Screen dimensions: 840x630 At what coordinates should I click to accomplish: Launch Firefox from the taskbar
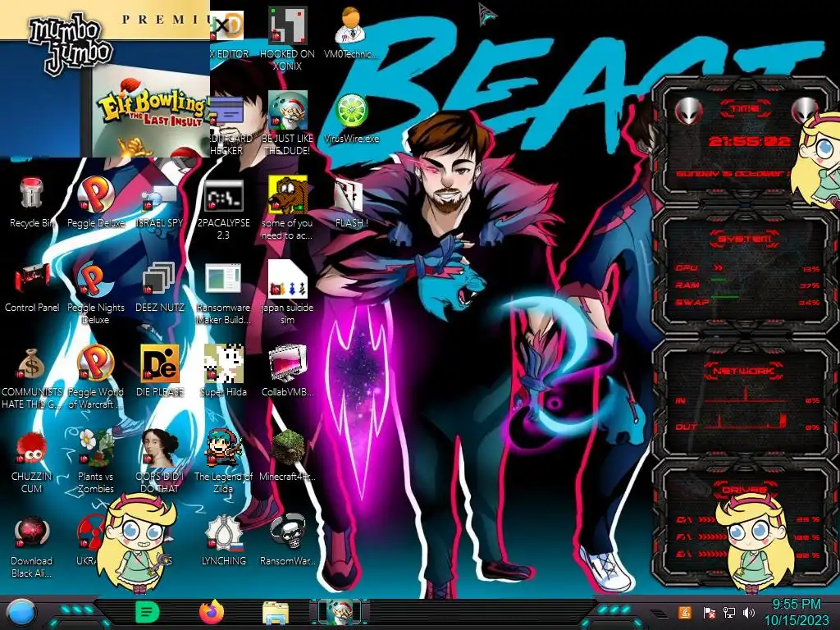point(211,612)
